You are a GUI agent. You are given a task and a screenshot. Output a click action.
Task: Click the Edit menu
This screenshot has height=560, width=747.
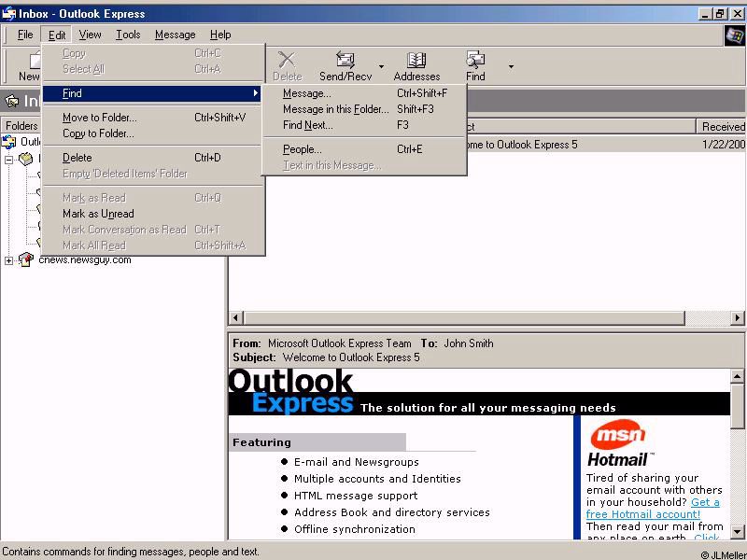57,35
